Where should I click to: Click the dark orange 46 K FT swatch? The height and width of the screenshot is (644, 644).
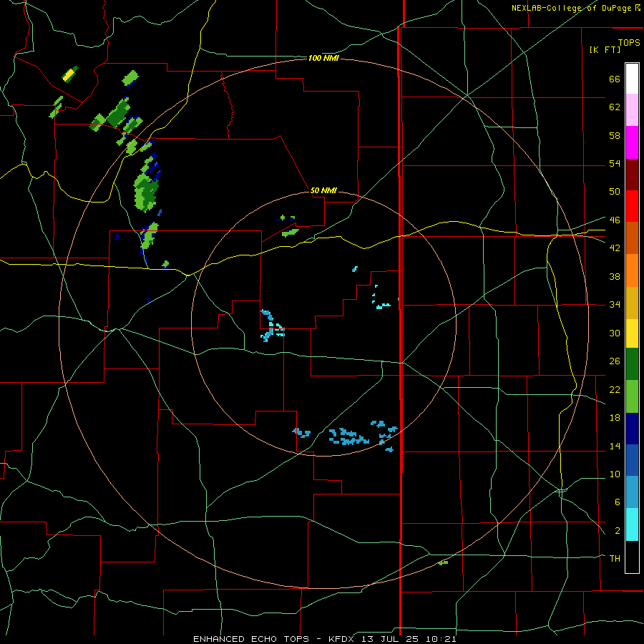point(632,238)
